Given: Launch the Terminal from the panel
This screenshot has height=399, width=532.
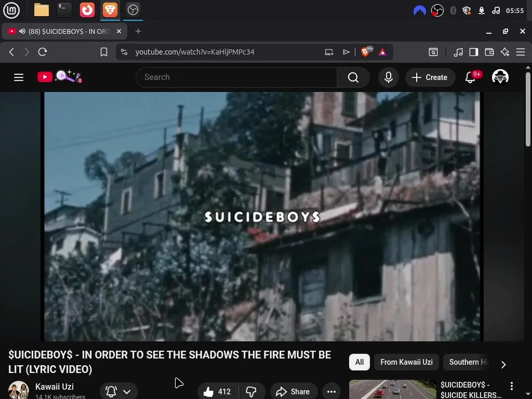Looking at the screenshot, I should 64,10.
